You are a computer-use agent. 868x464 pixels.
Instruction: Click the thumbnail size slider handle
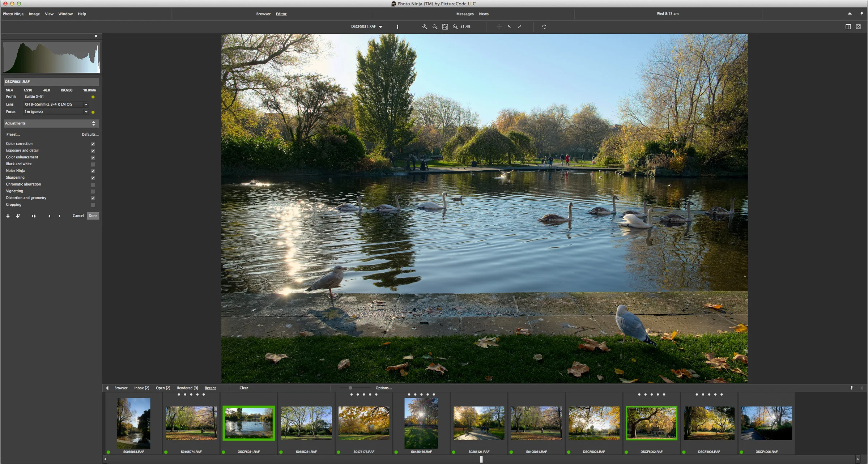tap(350, 388)
